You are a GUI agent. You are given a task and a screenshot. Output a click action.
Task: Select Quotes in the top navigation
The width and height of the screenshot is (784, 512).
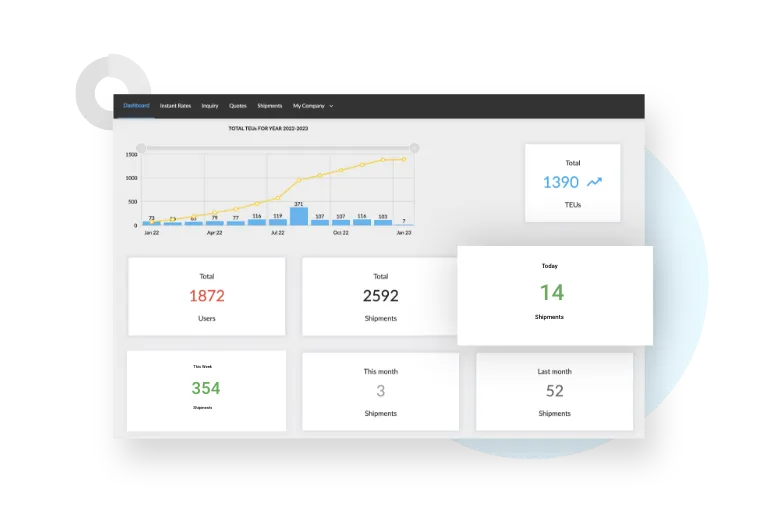(238, 105)
